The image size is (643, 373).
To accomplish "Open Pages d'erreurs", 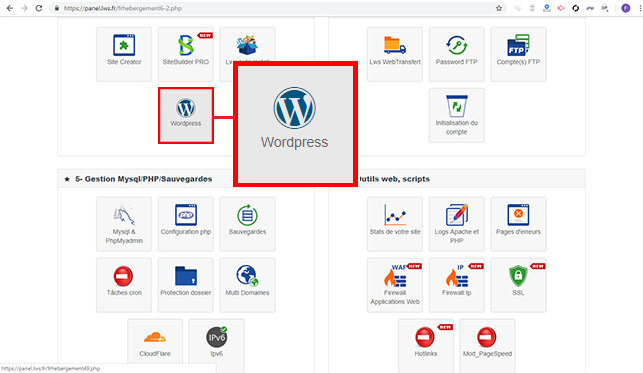I will (518, 224).
